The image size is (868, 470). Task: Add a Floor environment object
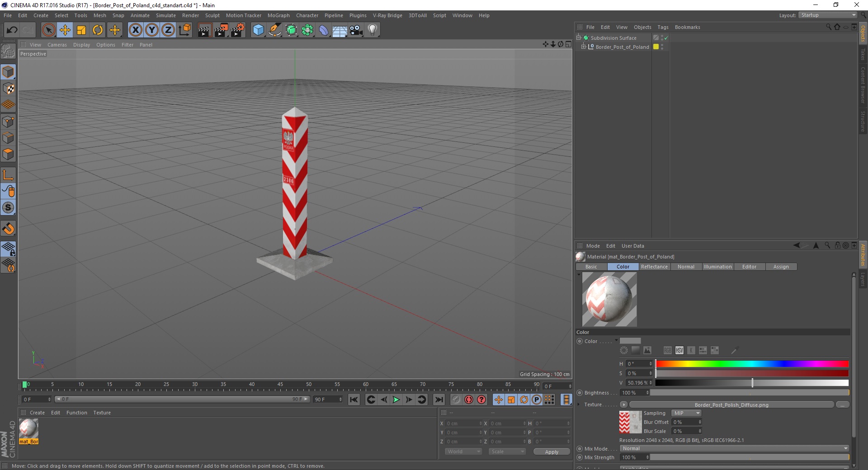[340, 30]
